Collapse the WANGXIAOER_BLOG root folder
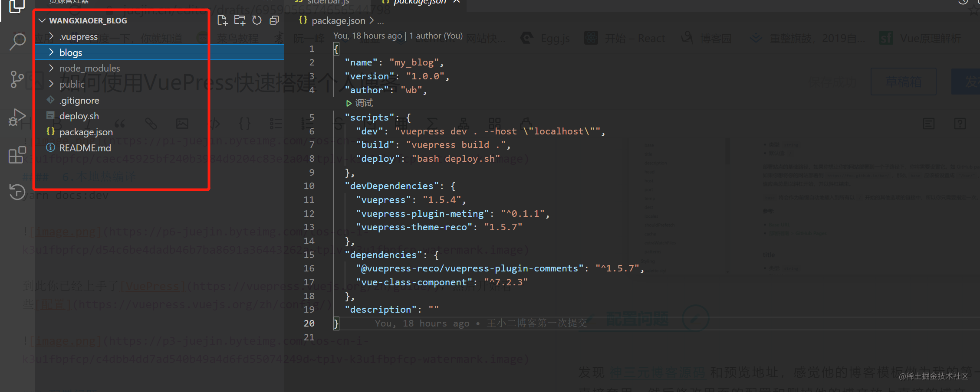The image size is (980, 392). click(x=42, y=20)
